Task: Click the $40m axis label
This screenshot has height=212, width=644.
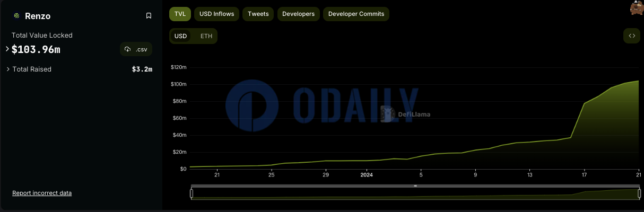Action: click(179, 135)
